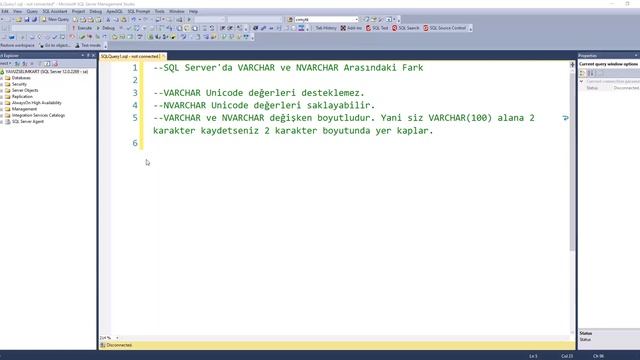This screenshot has height=360, width=640.
Task: Click the Save All icon in the toolbar
Action: click(34, 20)
